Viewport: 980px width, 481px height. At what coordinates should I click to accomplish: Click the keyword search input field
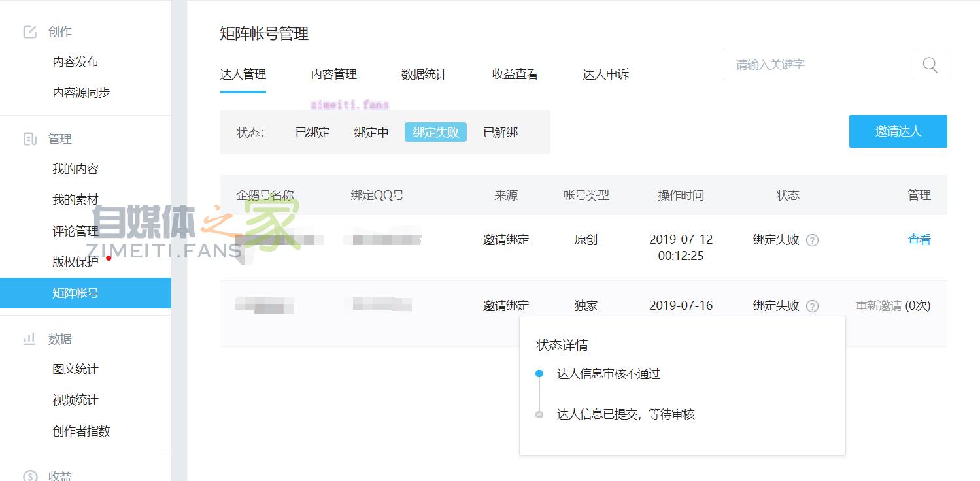click(819, 64)
